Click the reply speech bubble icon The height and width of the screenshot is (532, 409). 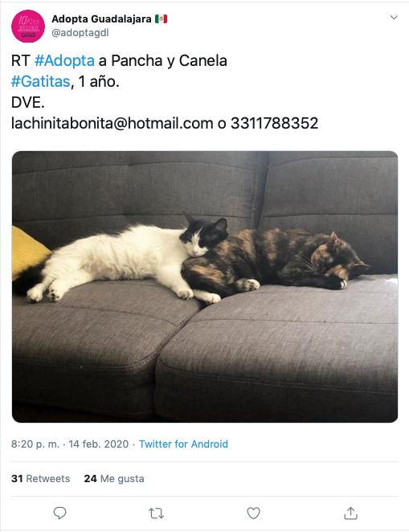tap(60, 513)
